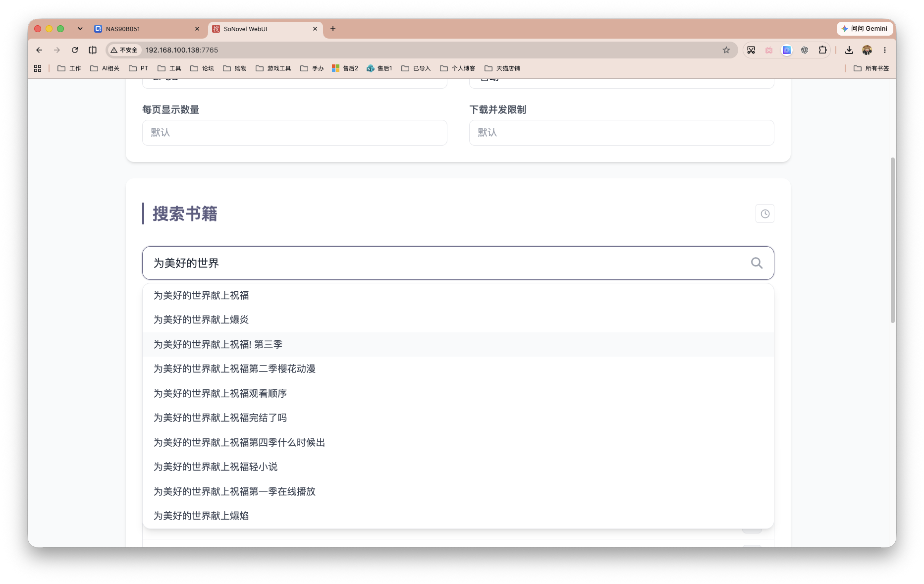The height and width of the screenshot is (584, 924).
Task: Open tab search chevron dropdown
Action: click(x=80, y=29)
